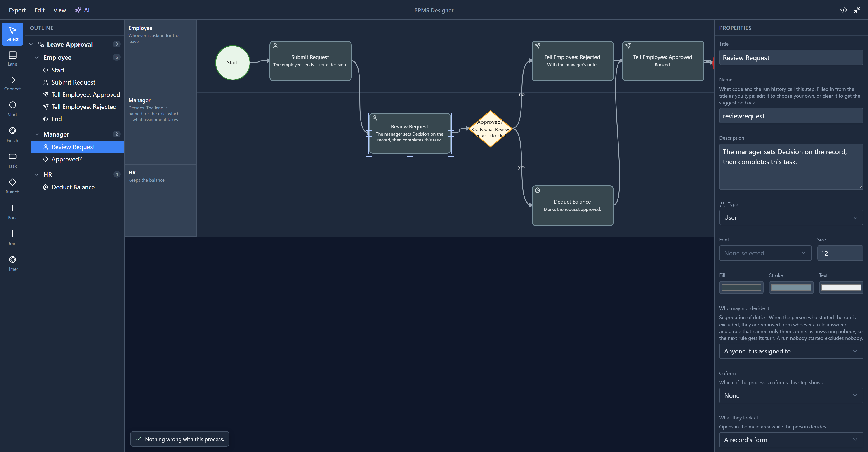The image size is (868, 452).
Task: Pick the Task tool
Action: point(12,161)
